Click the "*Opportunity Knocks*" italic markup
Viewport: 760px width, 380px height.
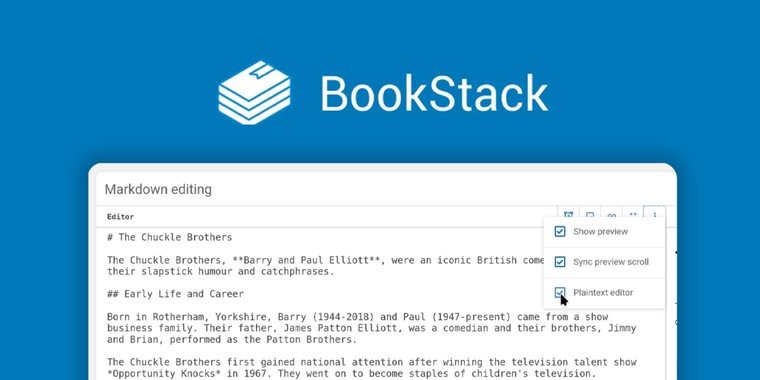point(164,373)
